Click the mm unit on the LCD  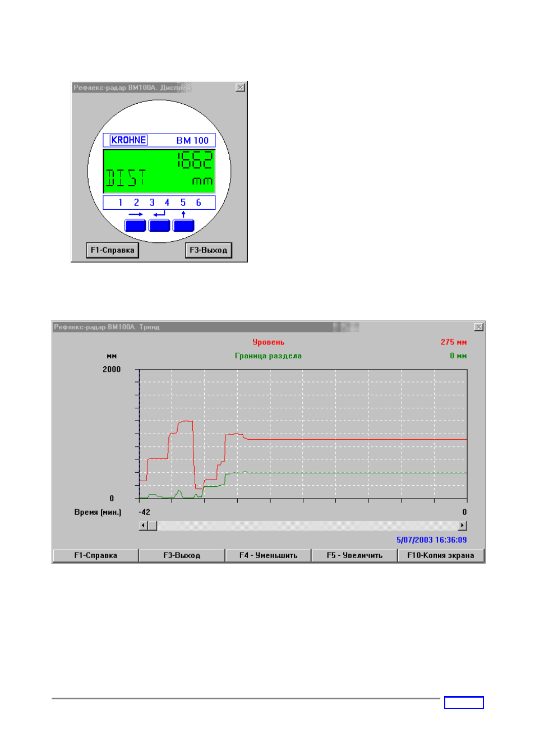(x=202, y=181)
